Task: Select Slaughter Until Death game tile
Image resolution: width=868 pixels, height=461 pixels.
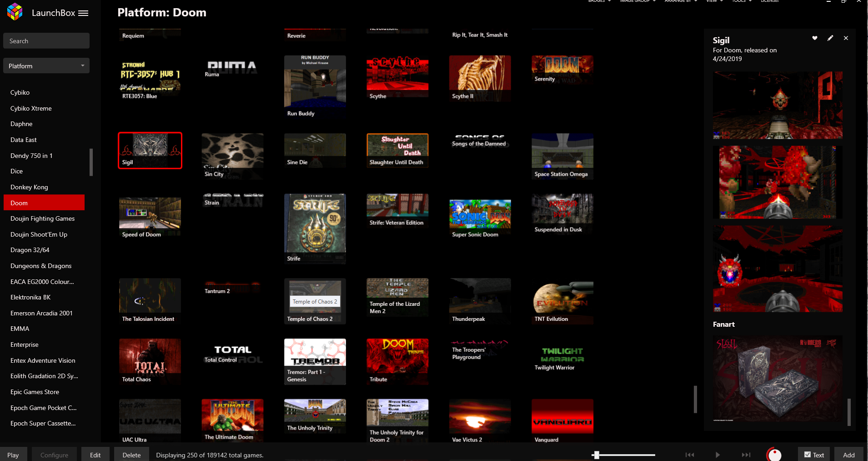Action: click(x=397, y=151)
